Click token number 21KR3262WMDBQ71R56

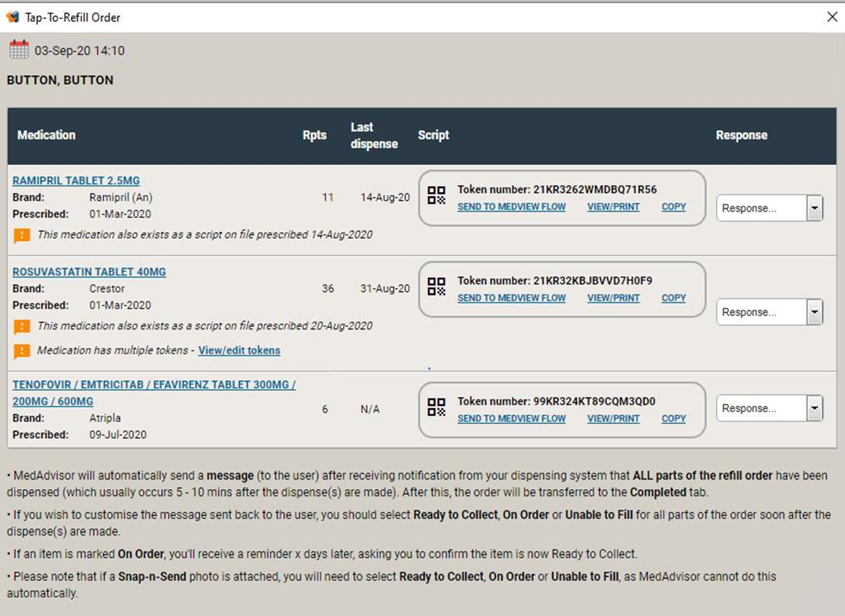tap(595, 190)
